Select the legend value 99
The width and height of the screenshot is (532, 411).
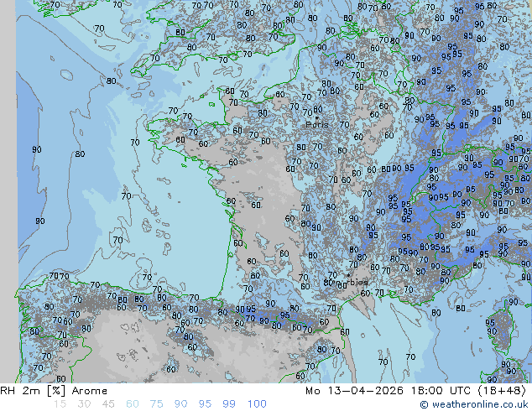(229, 404)
